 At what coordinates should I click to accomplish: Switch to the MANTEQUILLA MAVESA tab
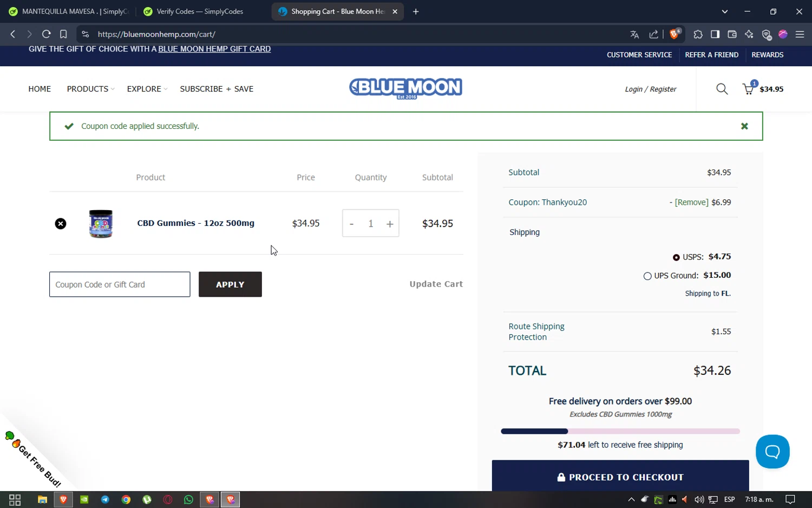pyautogui.click(x=69, y=11)
